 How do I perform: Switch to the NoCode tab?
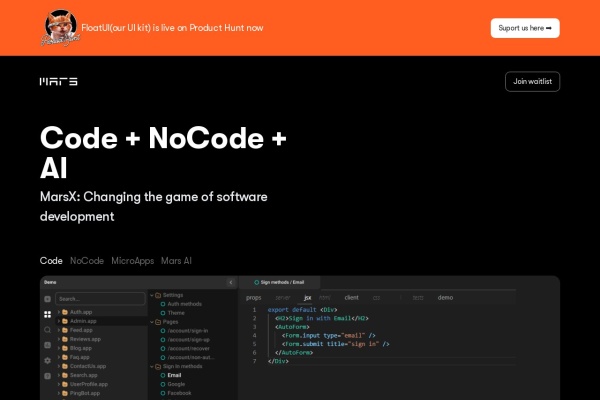pos(87,261)
